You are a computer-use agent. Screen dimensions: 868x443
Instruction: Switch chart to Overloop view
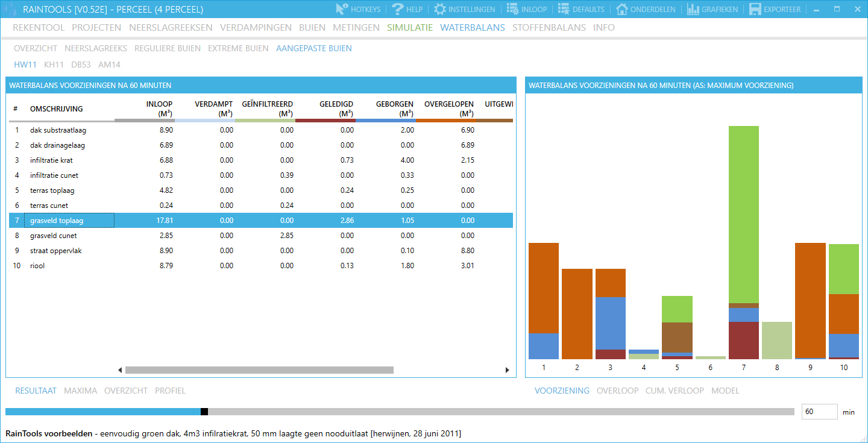tap(617, 391)
